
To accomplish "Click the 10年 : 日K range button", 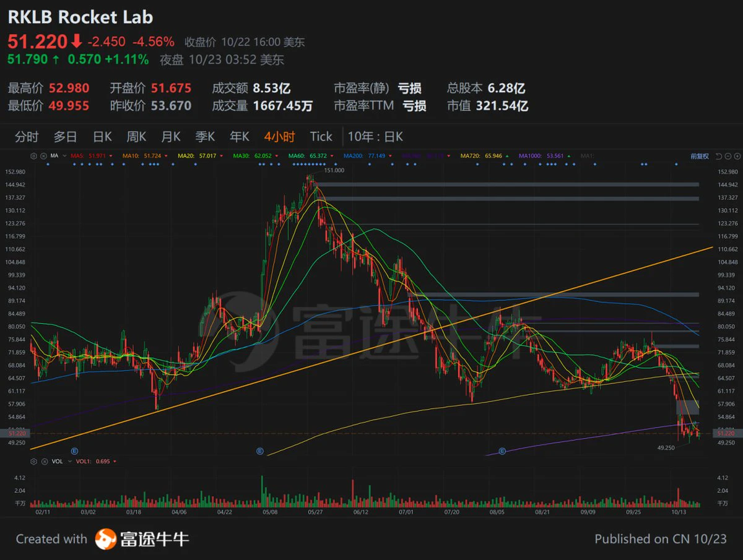I will (375, 137).
